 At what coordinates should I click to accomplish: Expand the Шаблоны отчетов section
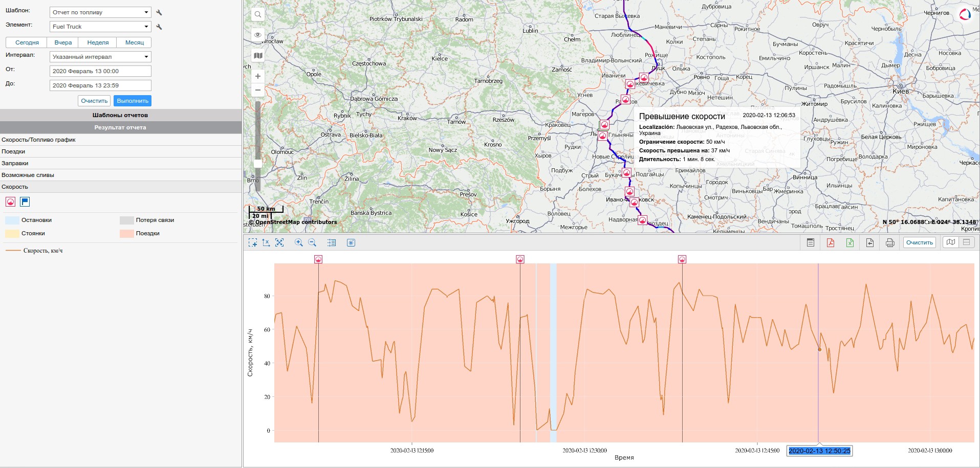pos(121,115)
